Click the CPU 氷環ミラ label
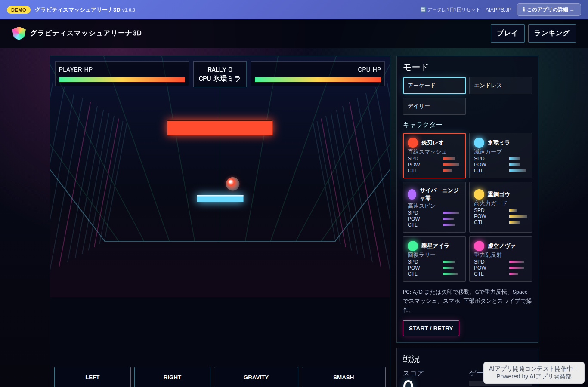 pyautogui.click(x=220, y=79)
